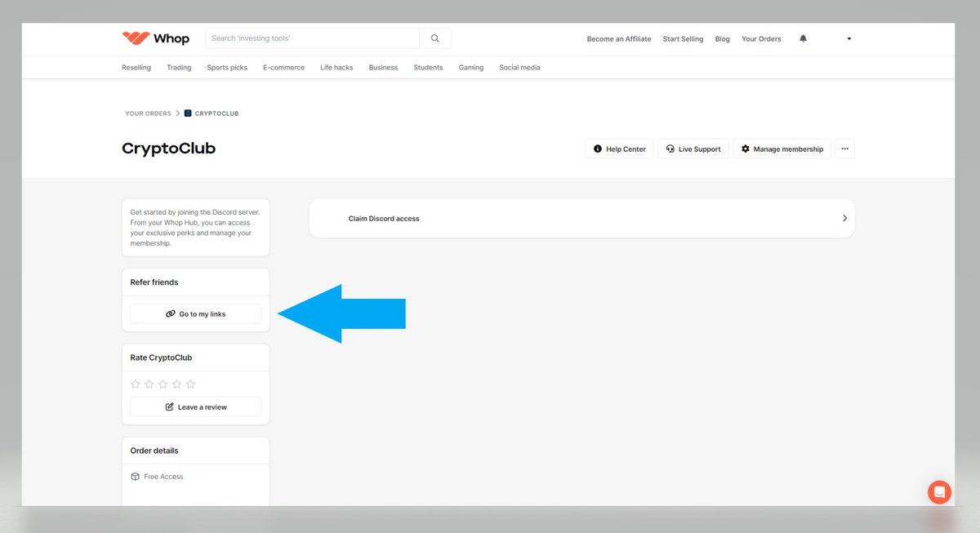Click Leave a review button
This screenshot has height=533, width=980.
pos(195,406)
